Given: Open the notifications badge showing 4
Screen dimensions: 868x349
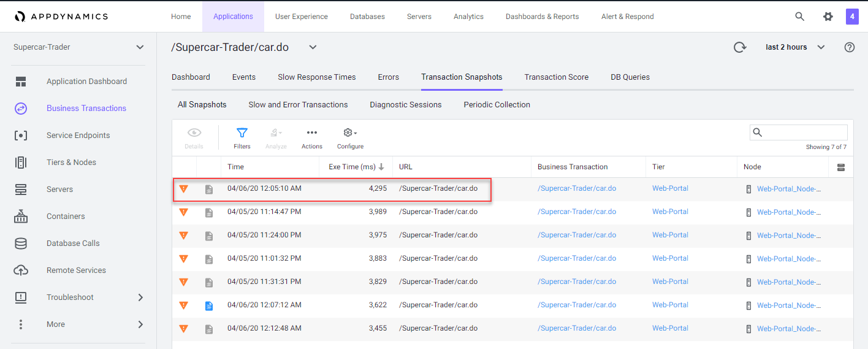Looking at the screenshot, I should pos(852,17).
